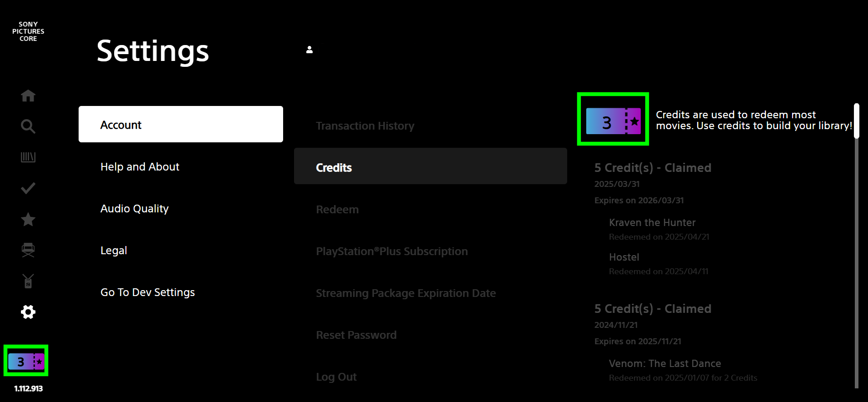
Task: Click the 5 Credits Claimed 2025/03/31 heading
Action: pos(653,168)
